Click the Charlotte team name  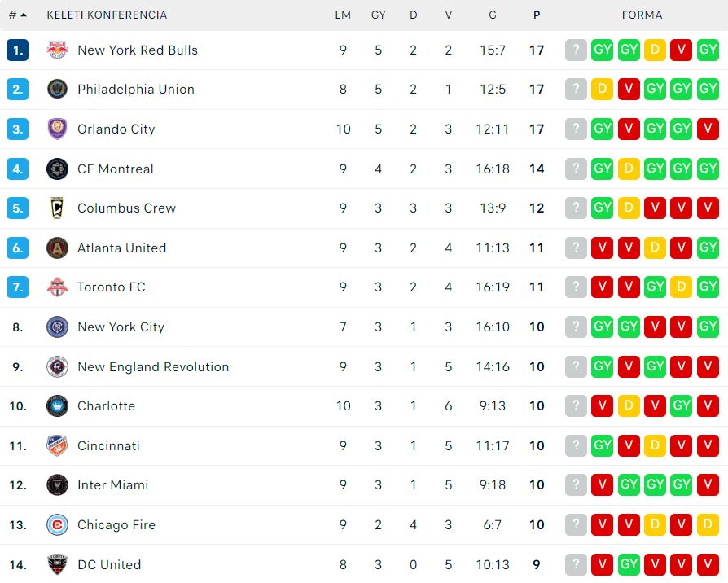(106, 406)
